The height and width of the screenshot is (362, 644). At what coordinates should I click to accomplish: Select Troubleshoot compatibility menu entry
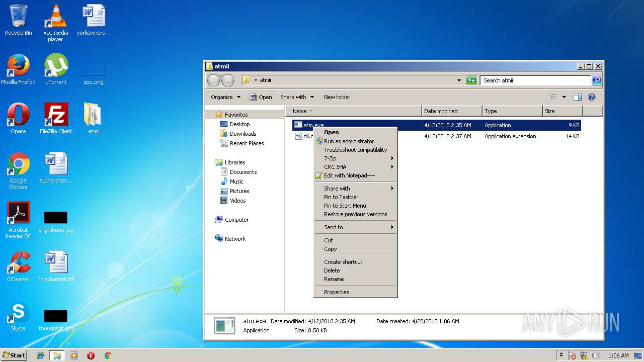tap(355, 150)
